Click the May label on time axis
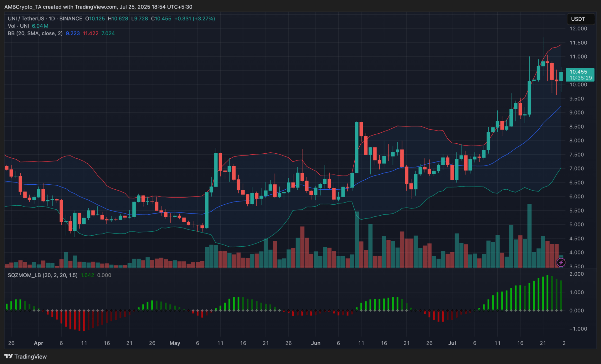This screenshot has height=364, width=601. [175, 343]
